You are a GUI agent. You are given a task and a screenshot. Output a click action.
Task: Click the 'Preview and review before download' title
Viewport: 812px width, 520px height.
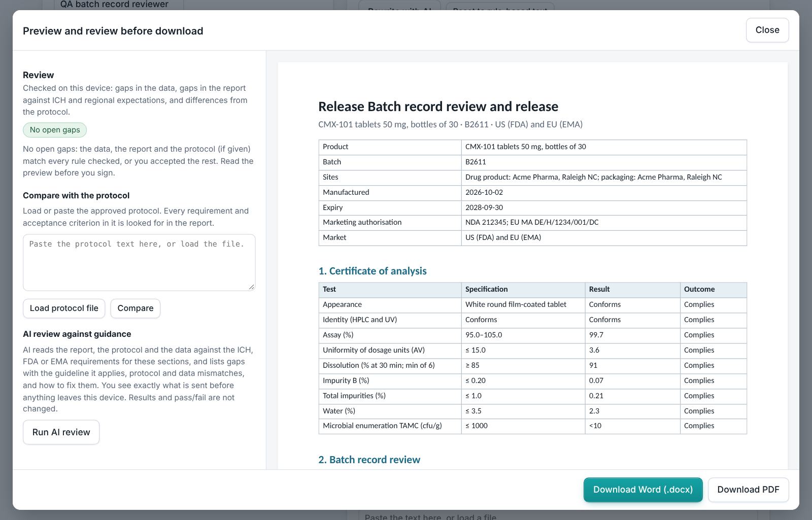(113, 31)
